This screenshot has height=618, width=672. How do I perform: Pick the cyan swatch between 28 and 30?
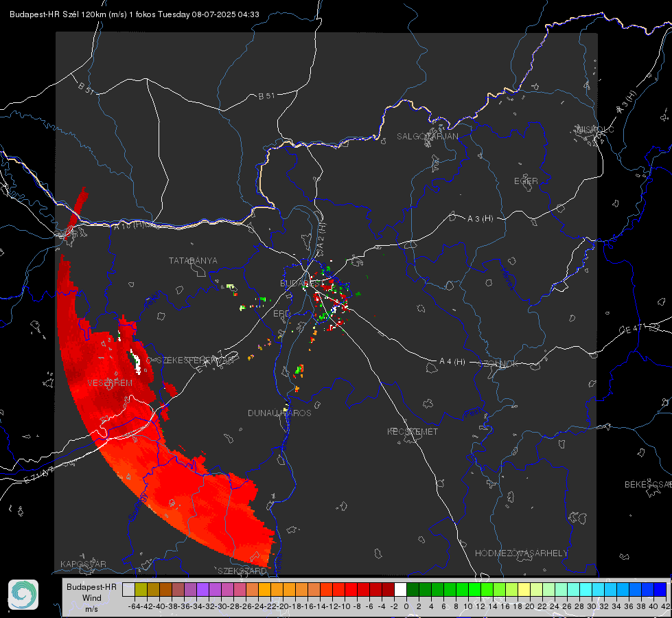(x=586, y=589)
